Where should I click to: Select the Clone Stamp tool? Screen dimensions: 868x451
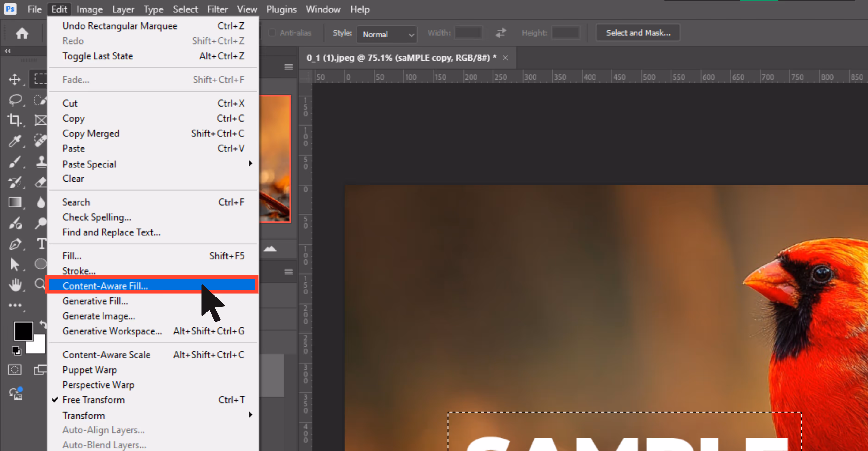pos(41,162)
